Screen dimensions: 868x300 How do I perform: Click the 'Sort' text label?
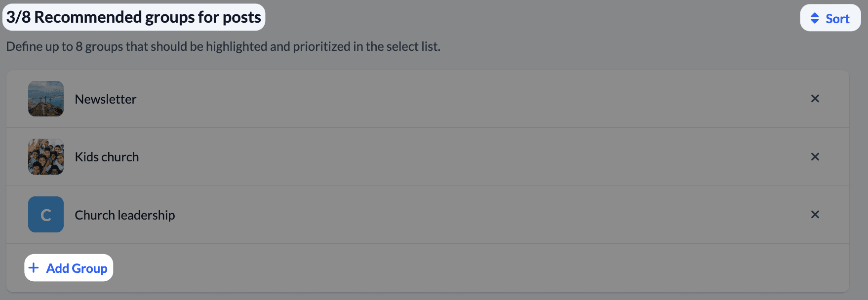(837, 19)
